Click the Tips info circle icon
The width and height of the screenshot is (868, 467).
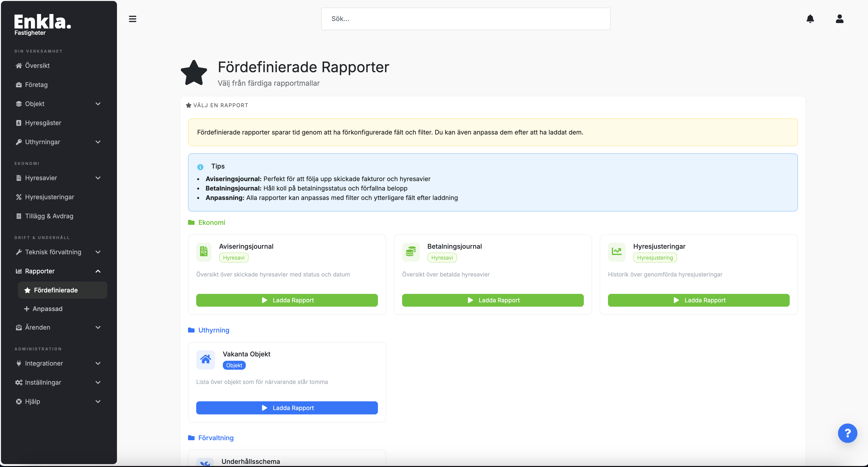[200, 167]
